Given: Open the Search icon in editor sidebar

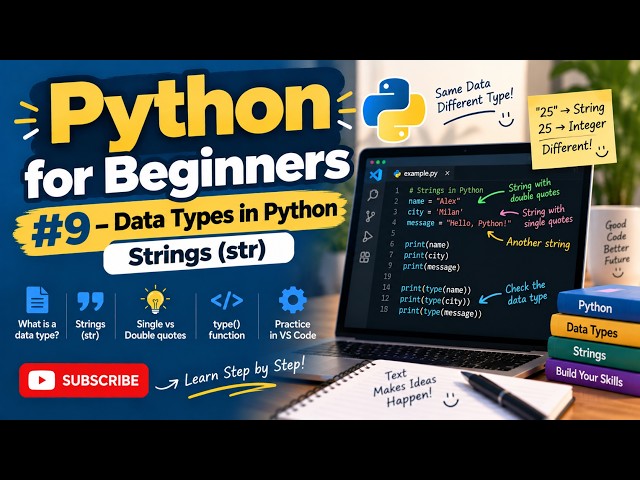Looking at the screenshot, I should (372, 195).
